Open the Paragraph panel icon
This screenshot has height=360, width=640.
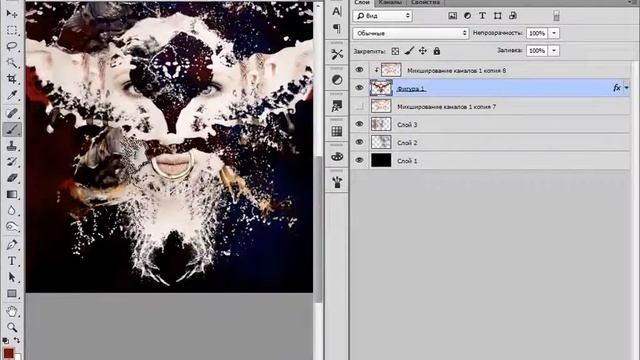coord(337,28)
